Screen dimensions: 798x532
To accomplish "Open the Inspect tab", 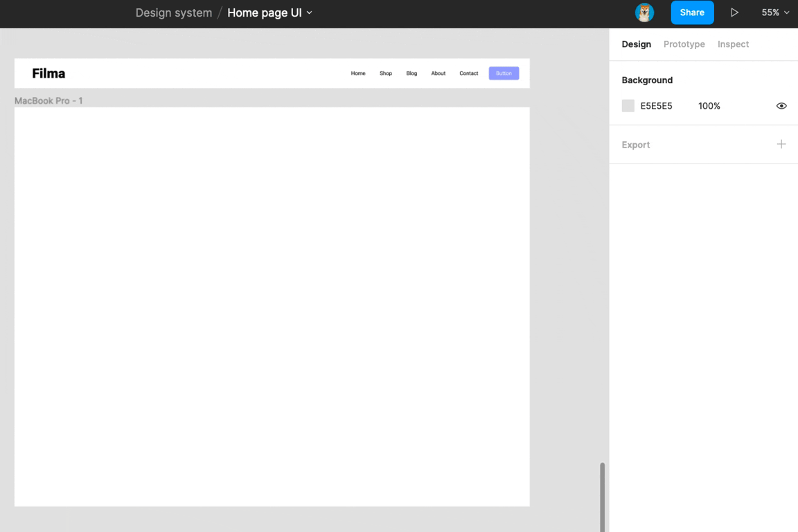I will pyautogui.click(x=733, y=44).
